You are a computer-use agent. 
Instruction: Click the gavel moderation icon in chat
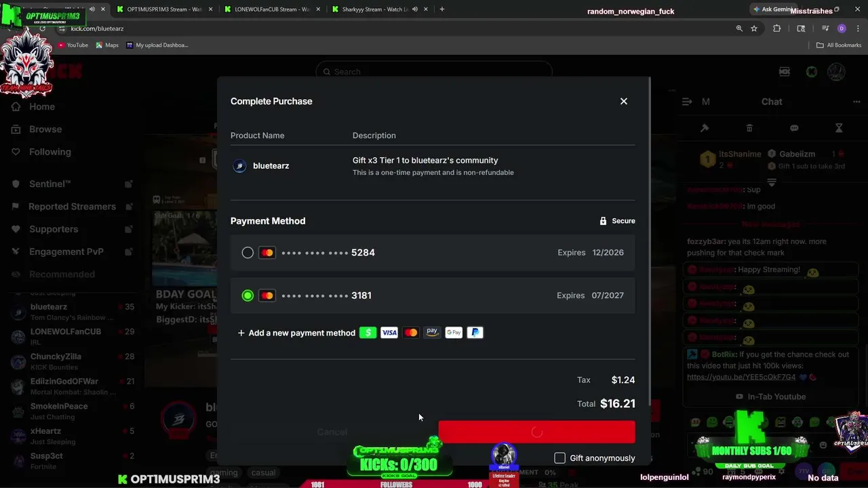pos(705,128)
